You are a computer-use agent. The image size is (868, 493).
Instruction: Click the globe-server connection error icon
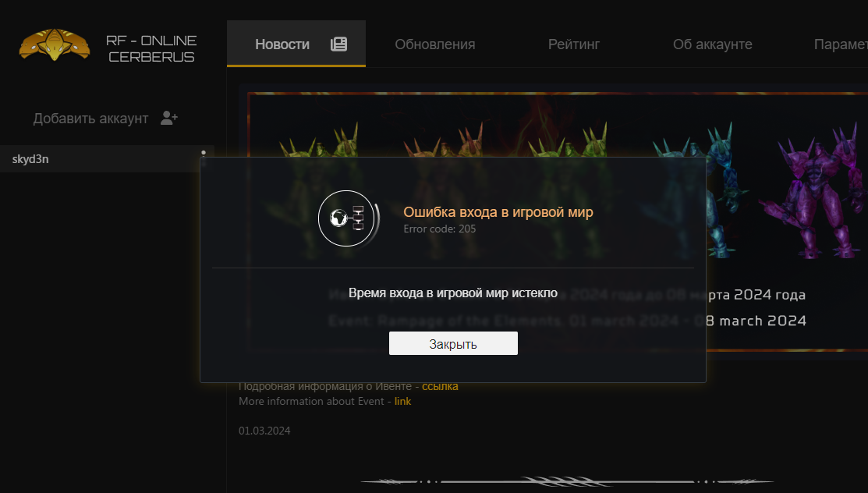tap(347, 218)
